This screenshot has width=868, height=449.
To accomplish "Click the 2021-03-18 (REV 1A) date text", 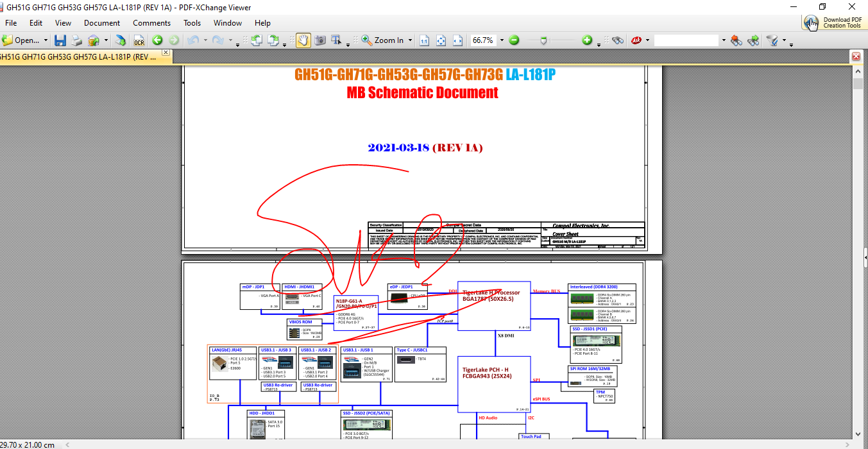I will click(x=425, y=148).
